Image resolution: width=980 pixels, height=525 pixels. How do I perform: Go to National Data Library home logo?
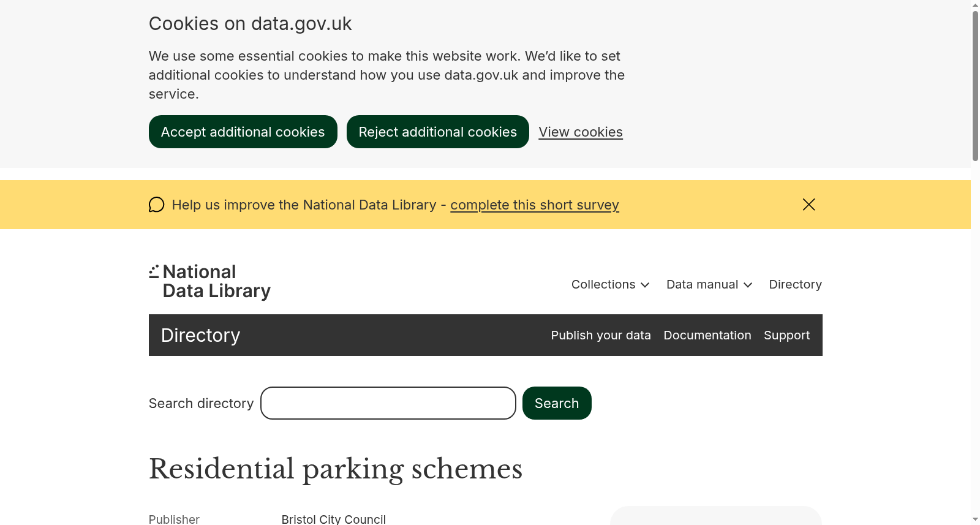point(209,281)
